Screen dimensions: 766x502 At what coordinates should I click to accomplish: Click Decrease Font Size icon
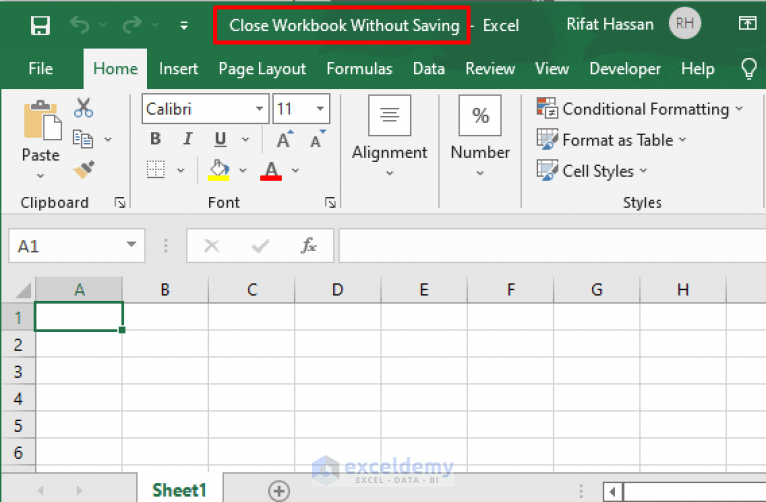tap(318, 139)
